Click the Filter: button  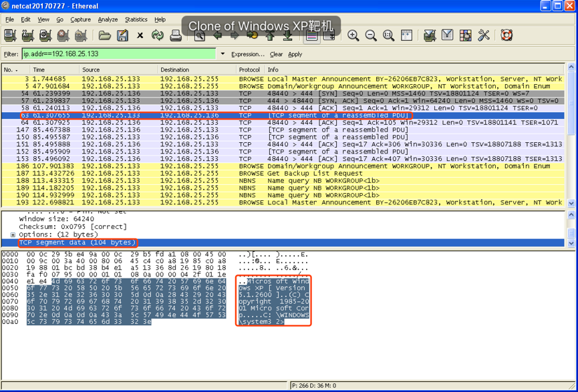click(11, 54)
